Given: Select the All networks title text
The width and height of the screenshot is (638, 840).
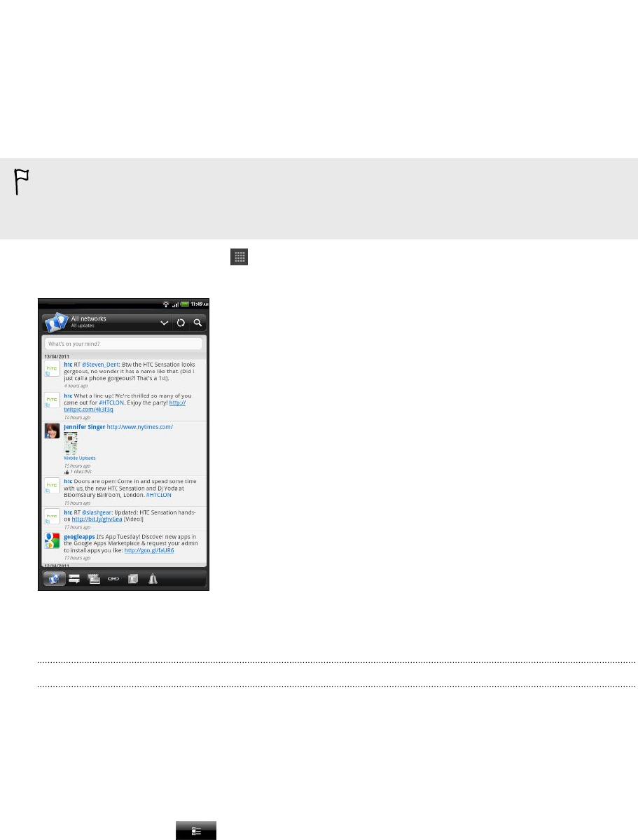Looking at the screenshot, I should [89, 319].
